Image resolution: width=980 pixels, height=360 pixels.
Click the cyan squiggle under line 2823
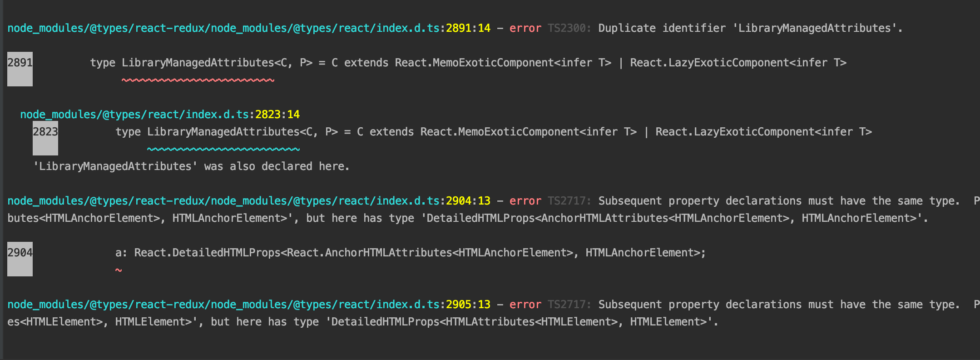pyautogui.click(x=223, y=149)
